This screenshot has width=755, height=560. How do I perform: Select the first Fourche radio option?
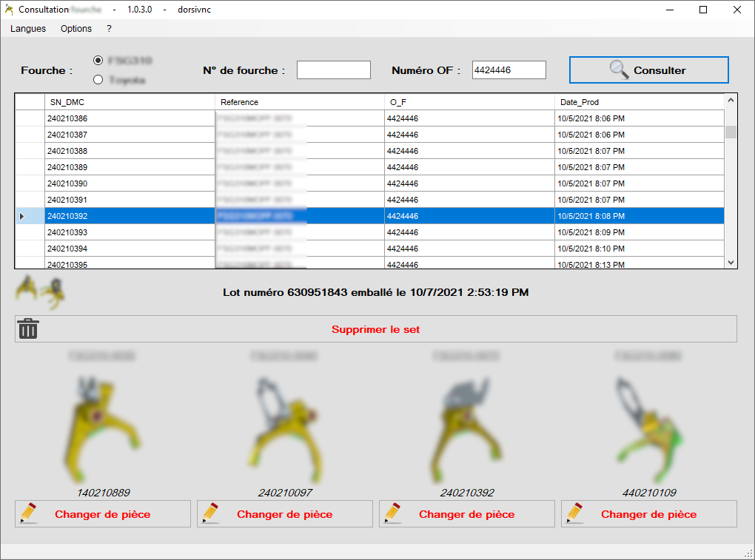pos(98,60)
